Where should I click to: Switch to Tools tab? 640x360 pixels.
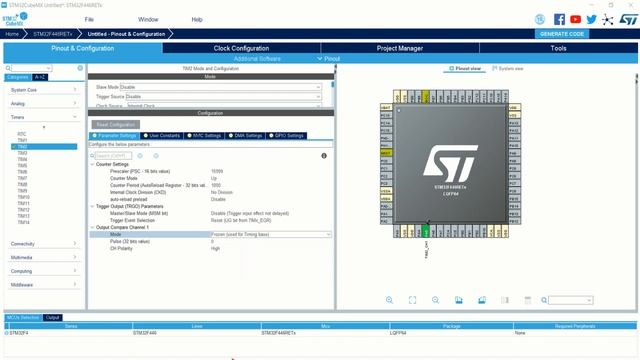(x=558, y=48)
